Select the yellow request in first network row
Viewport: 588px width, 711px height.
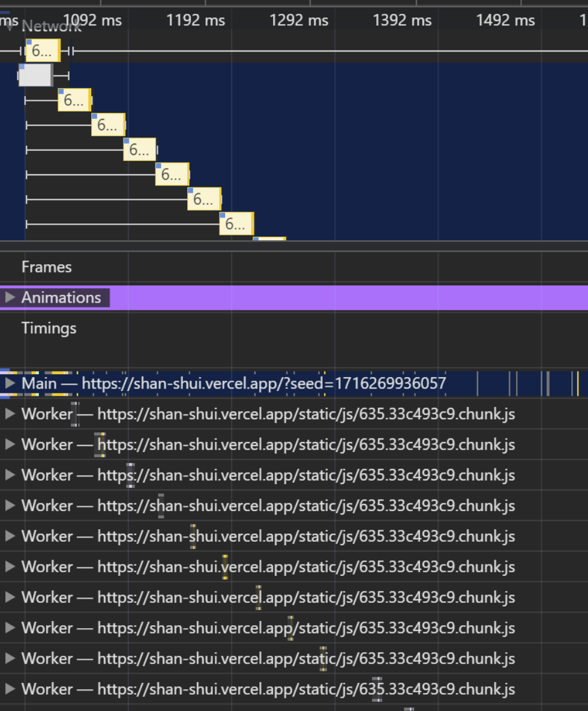[43, 50]
